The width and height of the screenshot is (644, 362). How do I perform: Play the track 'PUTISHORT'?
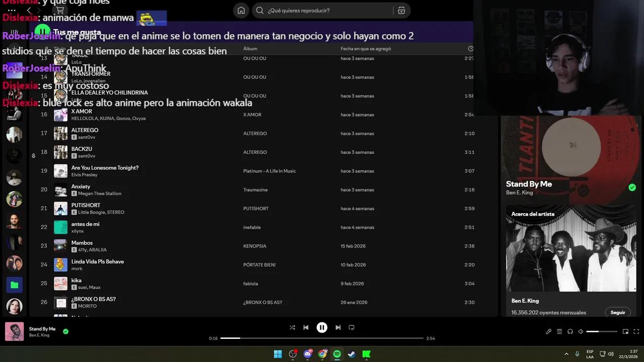click(86, 205)
